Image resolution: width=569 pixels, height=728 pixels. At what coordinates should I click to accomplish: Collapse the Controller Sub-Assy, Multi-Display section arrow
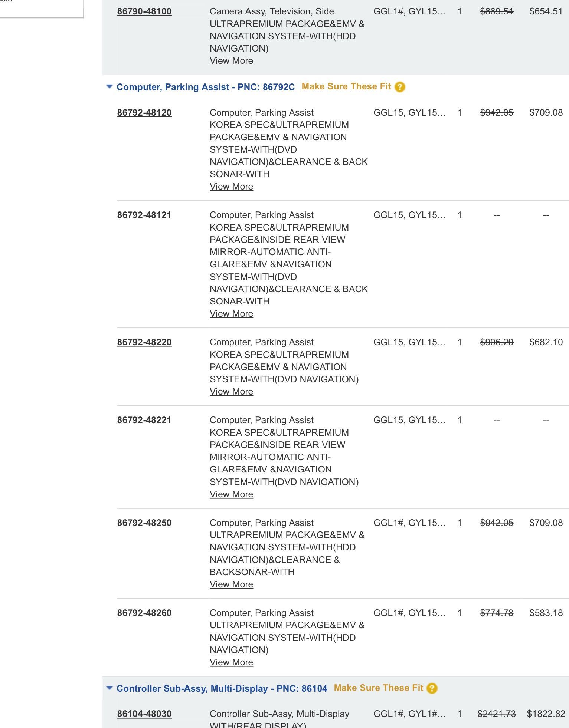point(109,688)
